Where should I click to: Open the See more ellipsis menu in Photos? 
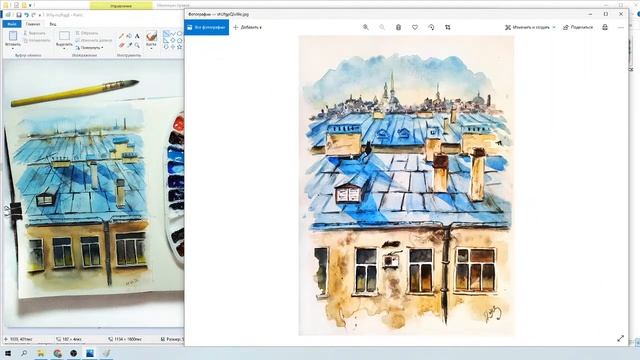tap(621, 27)
